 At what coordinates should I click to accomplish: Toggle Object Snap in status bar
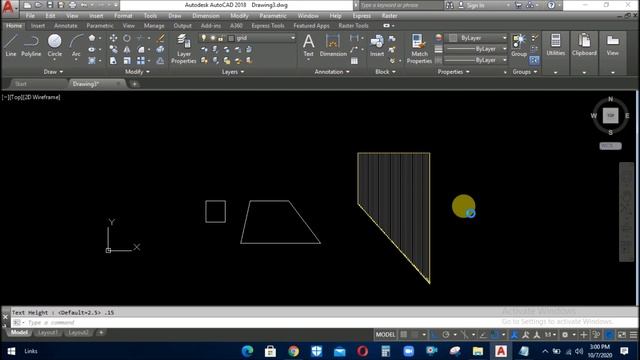click(x=495, y=335)
